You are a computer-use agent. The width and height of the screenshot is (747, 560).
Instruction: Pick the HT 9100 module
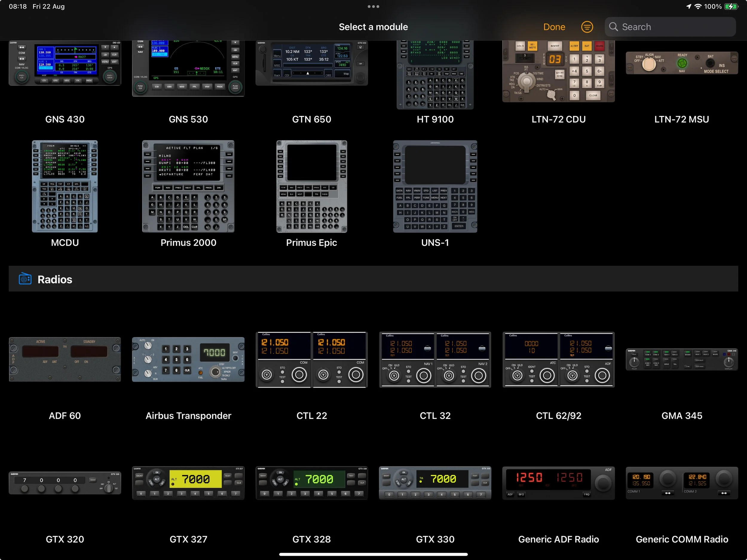coord(435,74)
